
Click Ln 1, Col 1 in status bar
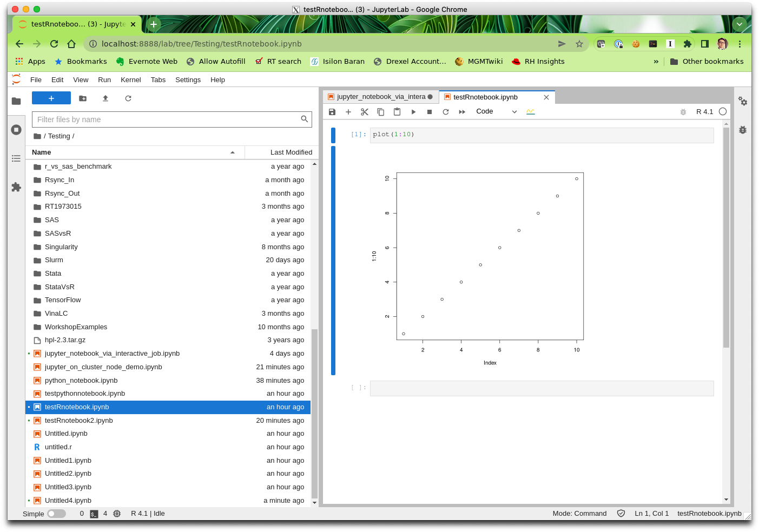651,514
